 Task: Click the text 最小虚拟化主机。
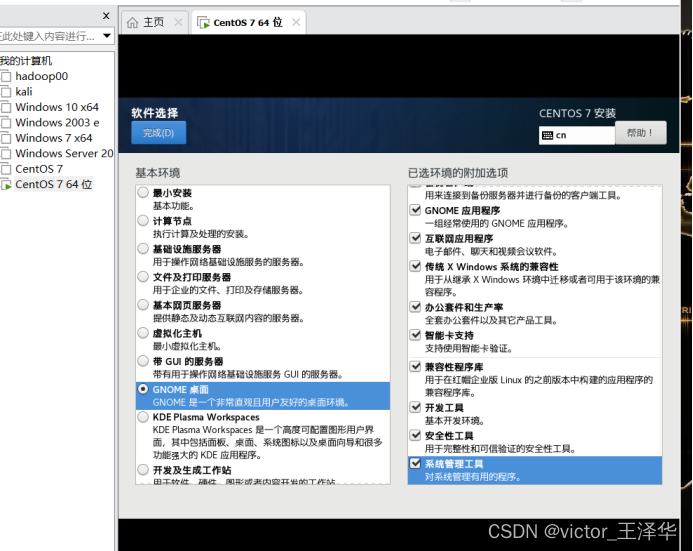pos(187,346)
